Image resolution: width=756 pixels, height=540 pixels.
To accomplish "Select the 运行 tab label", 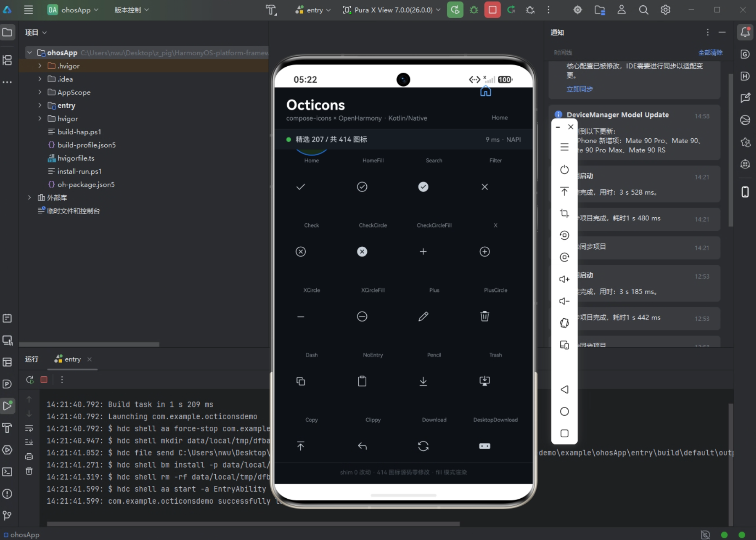I will tap(32, 359).
